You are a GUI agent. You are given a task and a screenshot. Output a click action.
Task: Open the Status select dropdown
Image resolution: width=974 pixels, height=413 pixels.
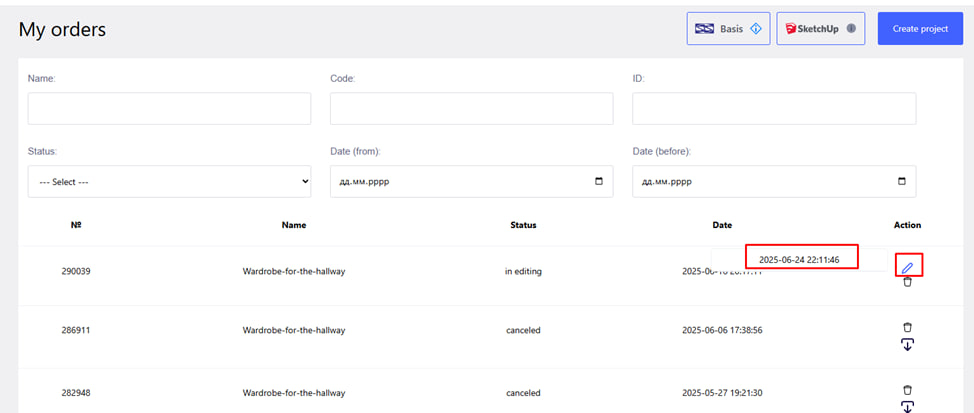(169, 182)
